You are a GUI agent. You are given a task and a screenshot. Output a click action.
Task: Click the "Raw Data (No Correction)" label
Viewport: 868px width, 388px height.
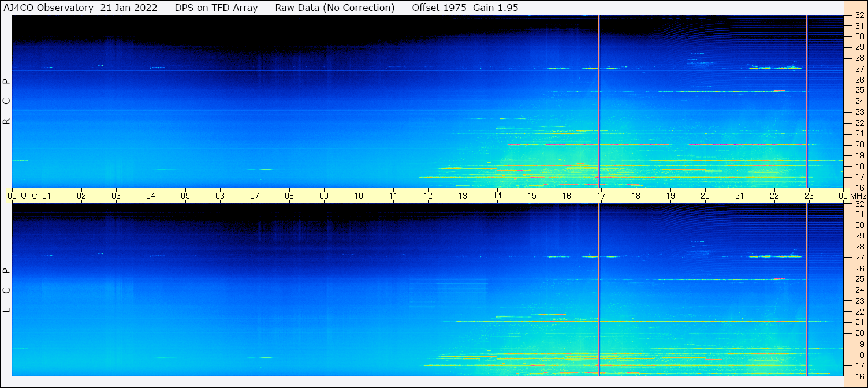tap(335, 8)
